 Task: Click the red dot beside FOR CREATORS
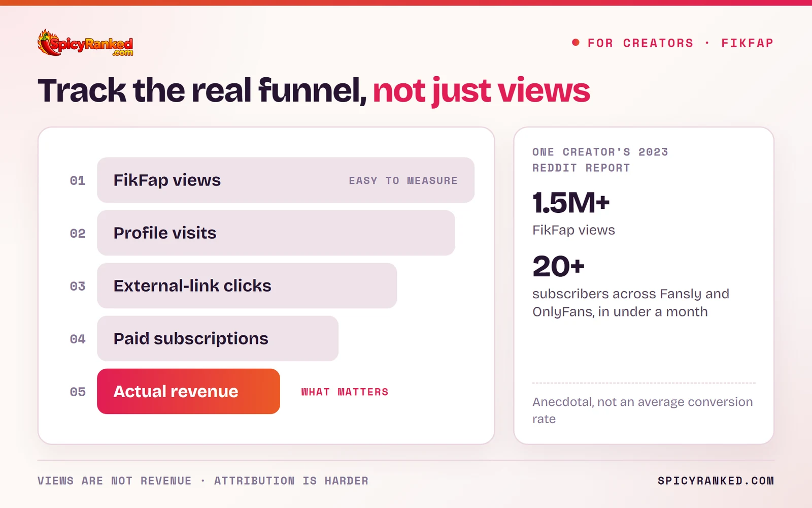(576, 43)
